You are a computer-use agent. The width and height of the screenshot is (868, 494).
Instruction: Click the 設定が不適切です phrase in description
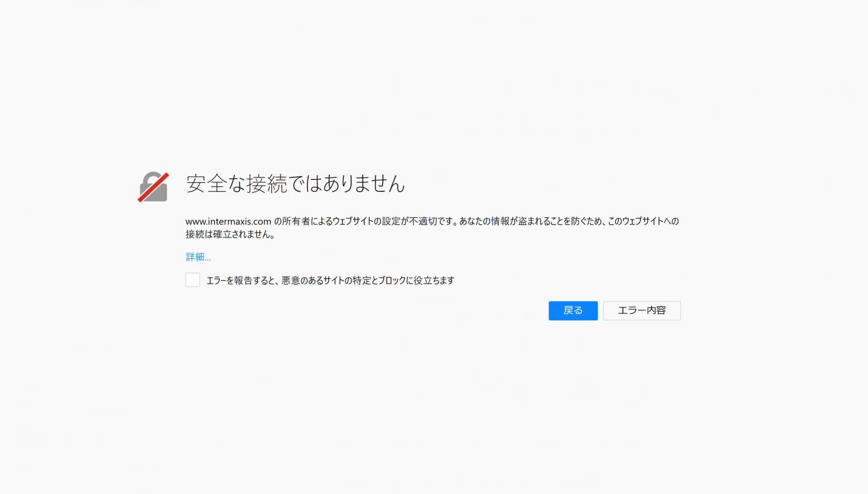[x=418, y=221]
